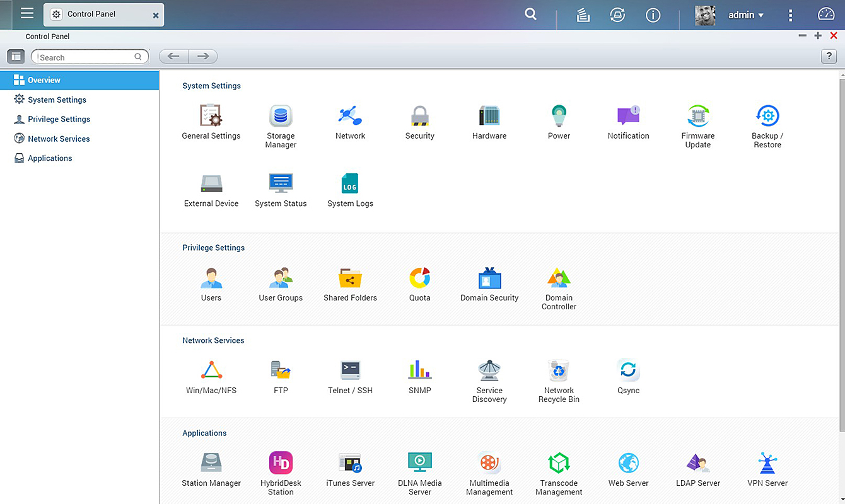The height and width of the screenshot is (504, 845).
Task: Select Network Services in sidebar
Action: tap(59, 139)
